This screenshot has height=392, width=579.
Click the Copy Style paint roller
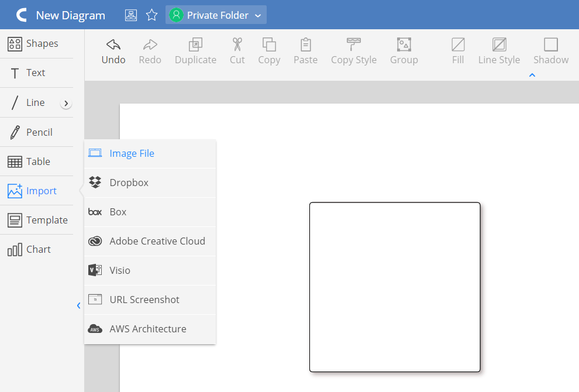pos(354,44)
